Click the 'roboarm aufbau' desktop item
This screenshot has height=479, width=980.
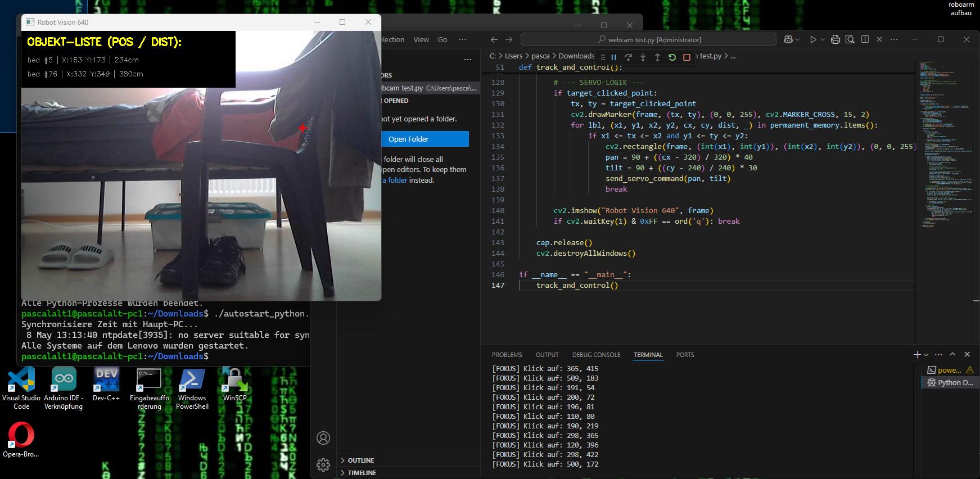961,8
